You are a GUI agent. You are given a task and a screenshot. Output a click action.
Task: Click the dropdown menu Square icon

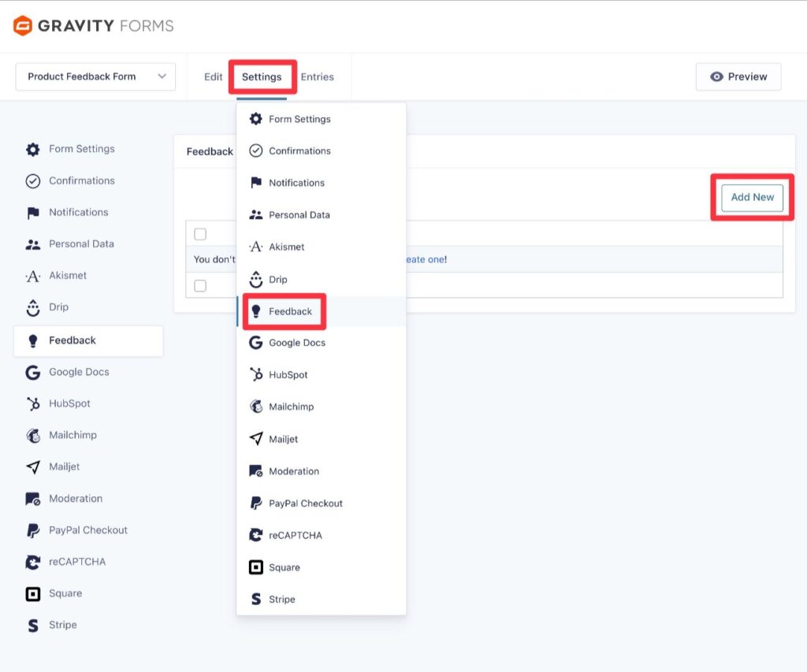point(256,567)
